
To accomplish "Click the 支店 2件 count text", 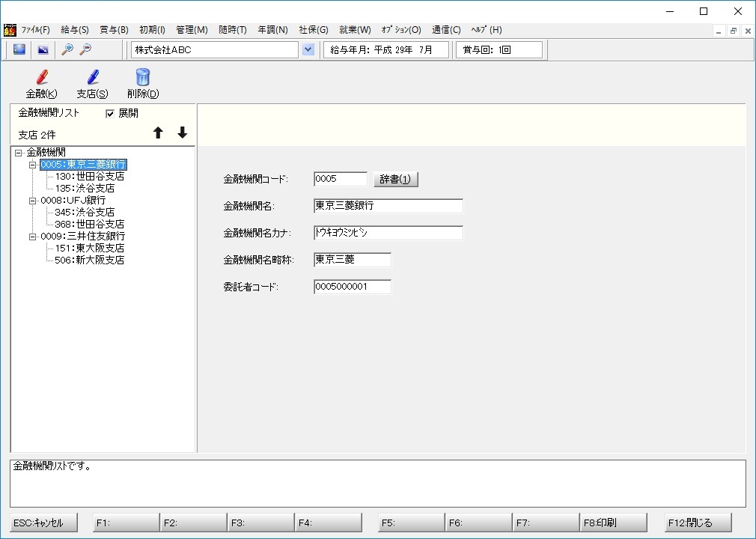I will point(37,135).
